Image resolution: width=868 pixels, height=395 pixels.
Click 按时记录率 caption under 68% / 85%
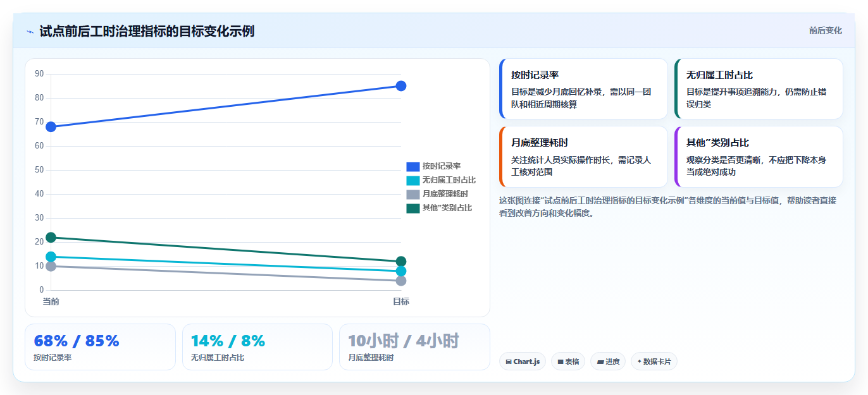click(x=53, y=358)
